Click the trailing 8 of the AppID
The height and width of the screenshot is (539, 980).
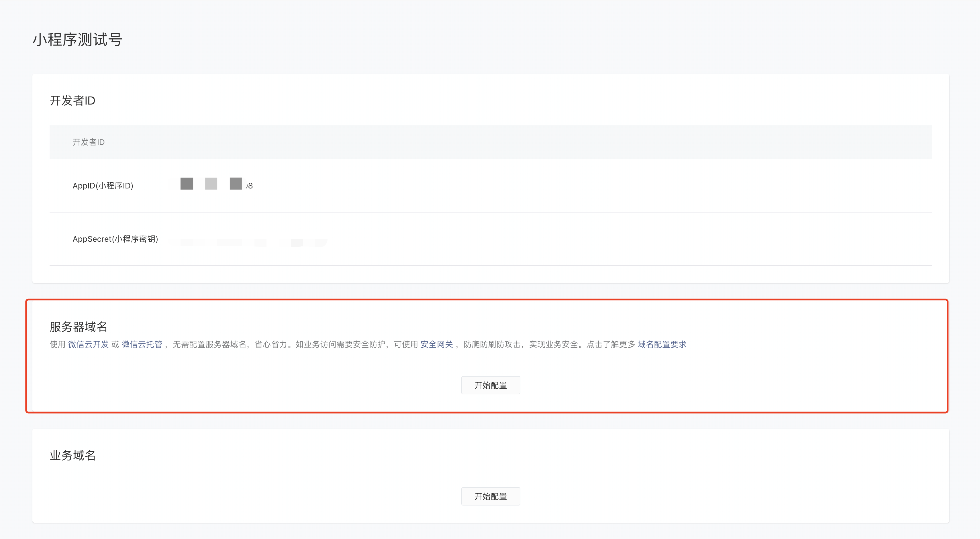(250, 186)
